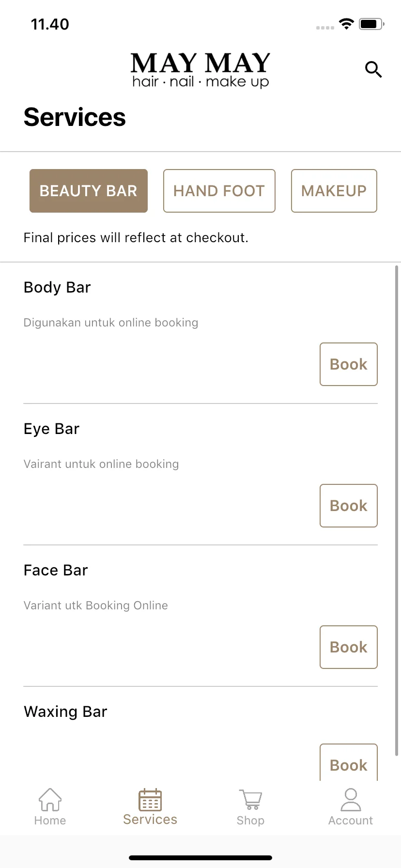This screenshot has height=868, width=401.
Task: Book the Waxing Bar service
Action: 349,762
